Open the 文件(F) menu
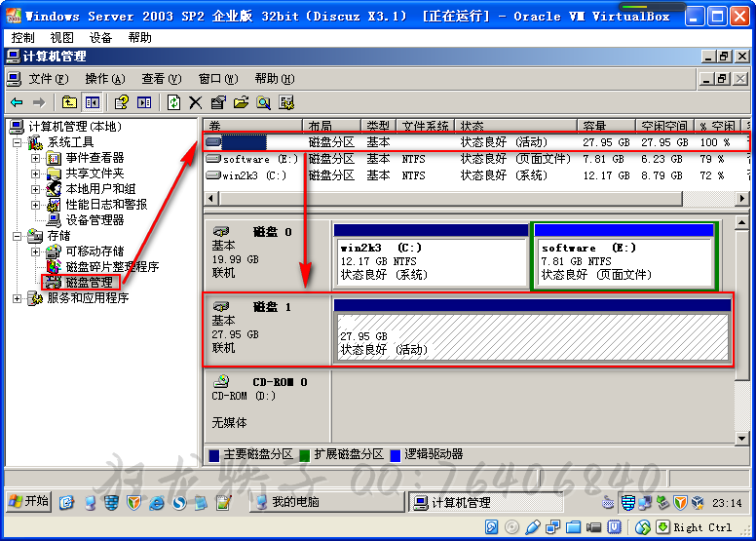The width and height of the screenshot is (756, 541). pos(48,79)
